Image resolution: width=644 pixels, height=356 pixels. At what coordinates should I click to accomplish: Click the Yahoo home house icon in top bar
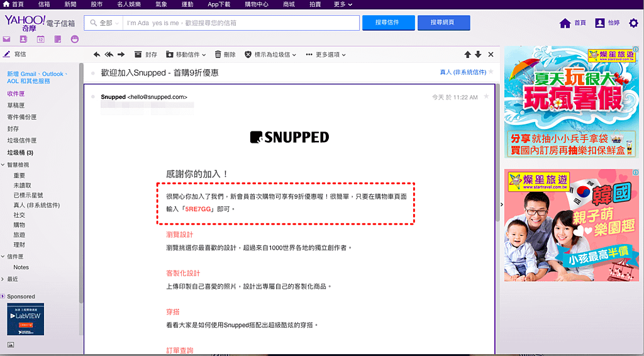click(6, 4)
